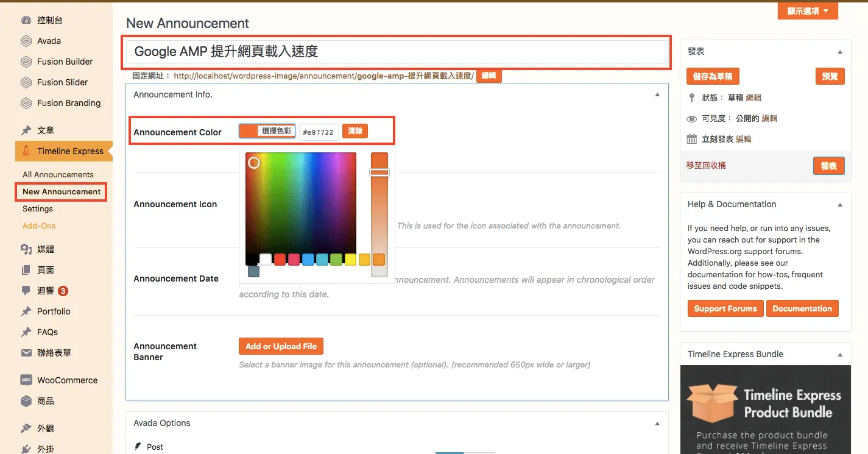This screenshot has width=868, height=454.
Task: Click the FAQs pin icon
Action: [x=26, y=332]
